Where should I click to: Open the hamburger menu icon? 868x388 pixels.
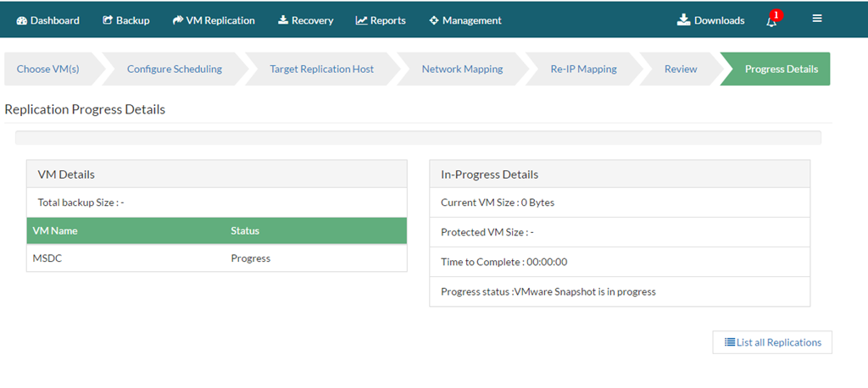pos(817,19)
